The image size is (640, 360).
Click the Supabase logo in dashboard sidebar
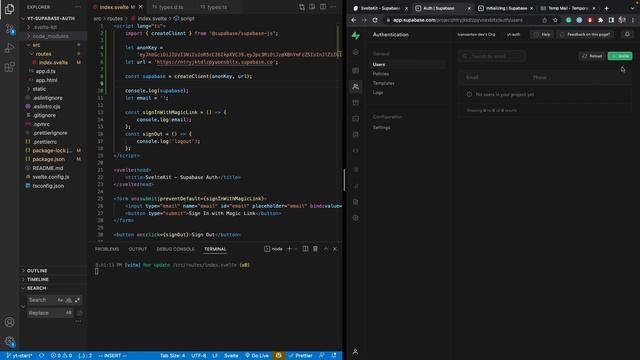pos(356,36)
